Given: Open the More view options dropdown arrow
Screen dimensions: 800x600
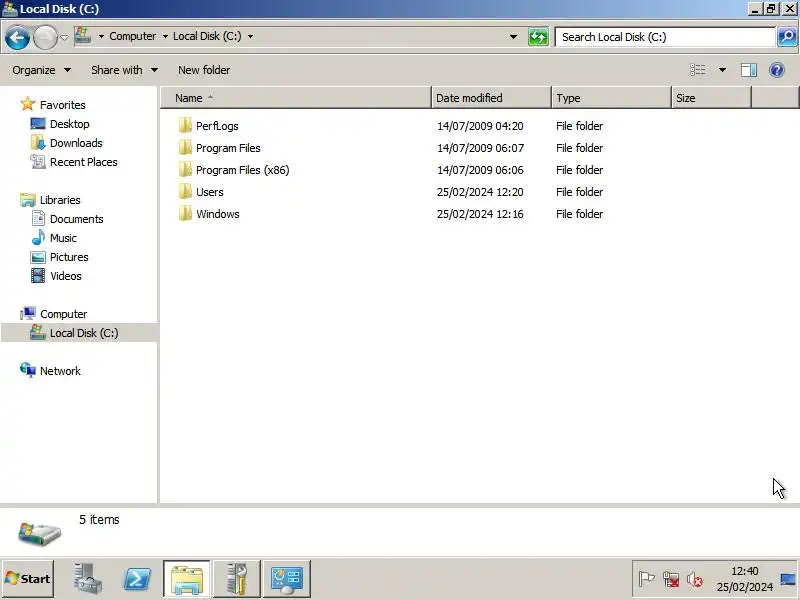Looking at the screenshot, I should pyautogui.click(x=722, y=70).
